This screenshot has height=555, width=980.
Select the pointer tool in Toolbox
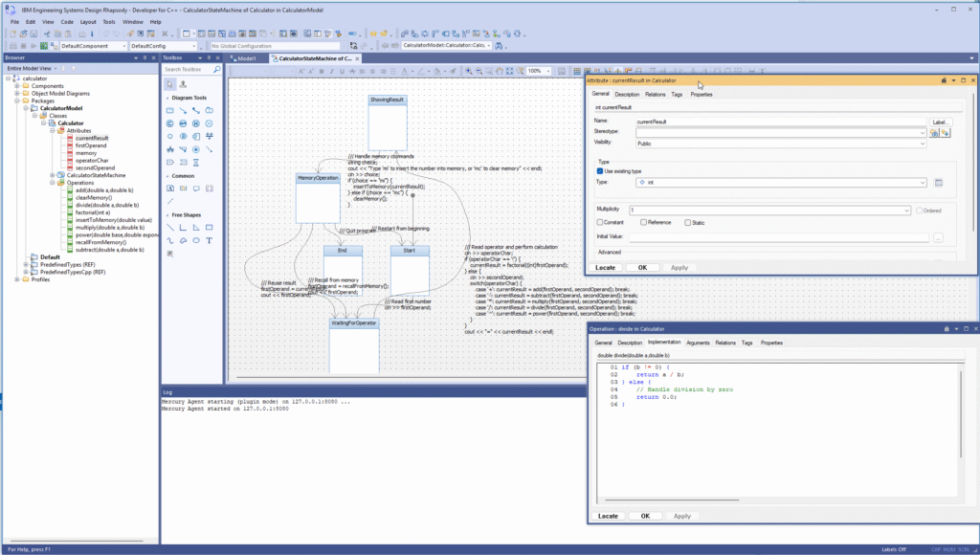(170, 84)
